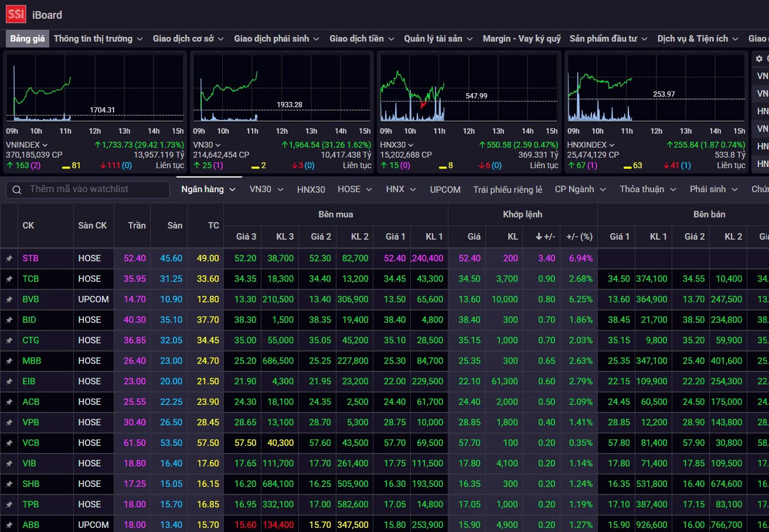Screen dimensions: 769x532
Task: Open the Thông tin thị trường menu
Action: pyautogui.click(x=98, y=39)
